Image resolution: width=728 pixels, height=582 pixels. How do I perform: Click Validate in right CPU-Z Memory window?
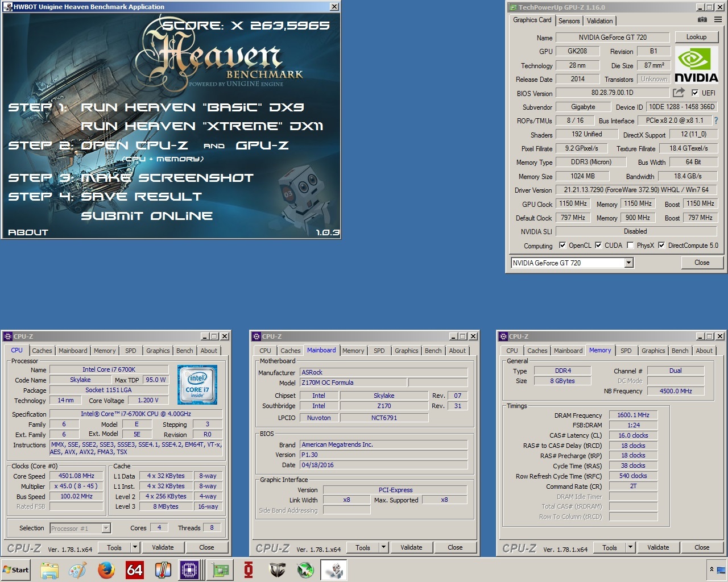click(658, 547)
